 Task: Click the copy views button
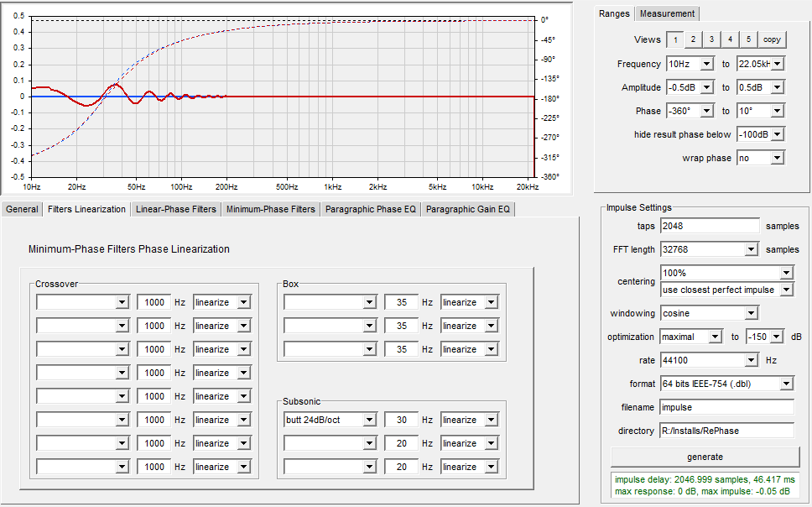[772, 39]
